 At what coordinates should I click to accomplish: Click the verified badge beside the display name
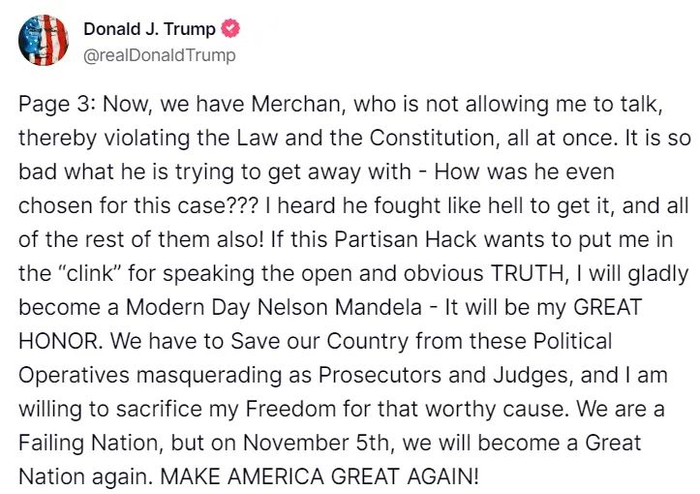(230, 30)
